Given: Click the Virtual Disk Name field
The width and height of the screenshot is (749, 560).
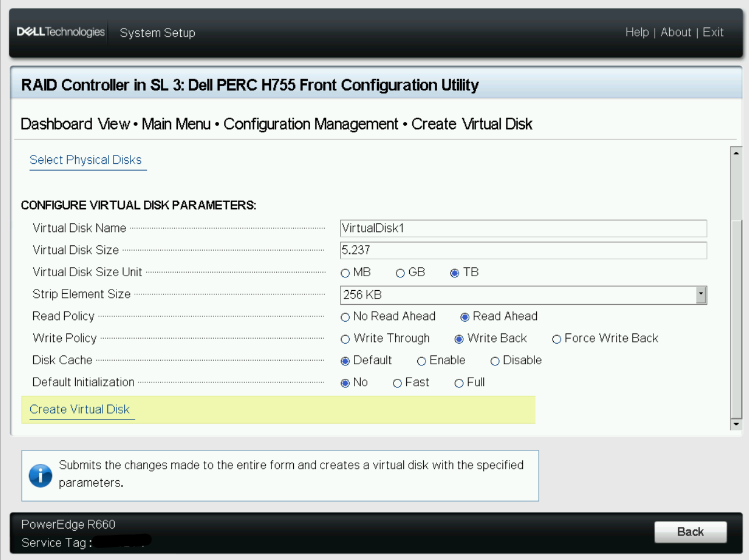Looking at the screenshot, I should [523, 228].
